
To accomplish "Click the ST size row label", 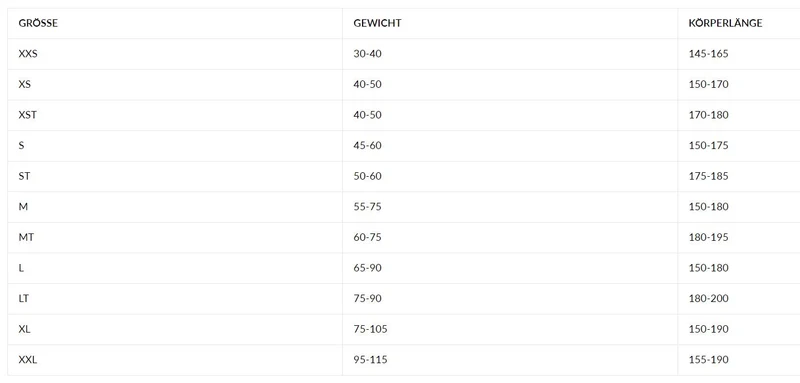I will [24, 176].
